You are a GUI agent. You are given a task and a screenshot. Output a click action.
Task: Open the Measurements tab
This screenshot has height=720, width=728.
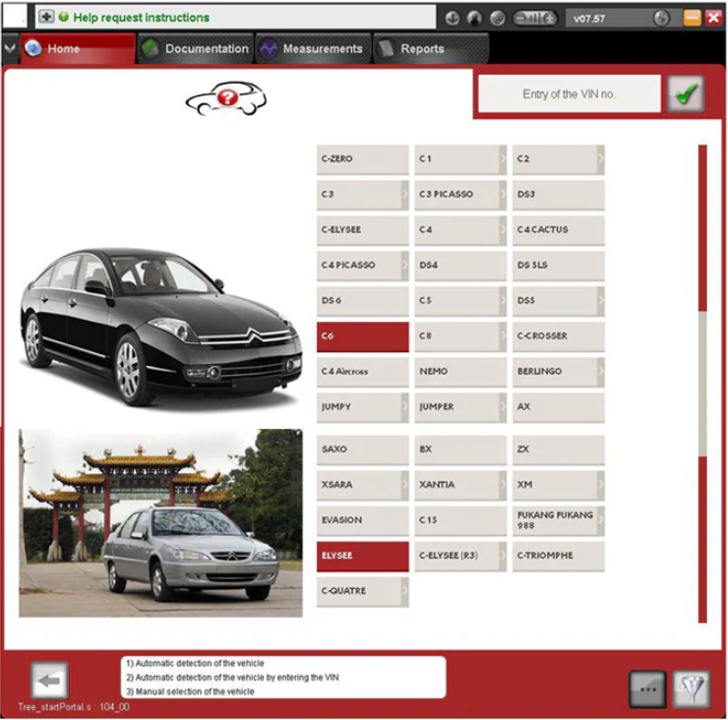(x=311, y=48)
